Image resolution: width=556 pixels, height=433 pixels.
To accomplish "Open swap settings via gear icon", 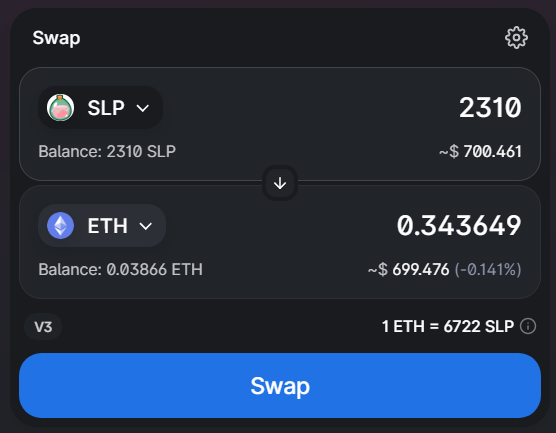I will 516,38.
